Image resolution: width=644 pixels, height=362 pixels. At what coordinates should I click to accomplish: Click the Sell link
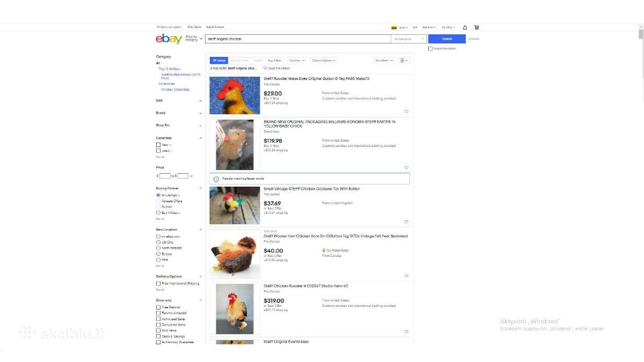[x=415, y=27]
